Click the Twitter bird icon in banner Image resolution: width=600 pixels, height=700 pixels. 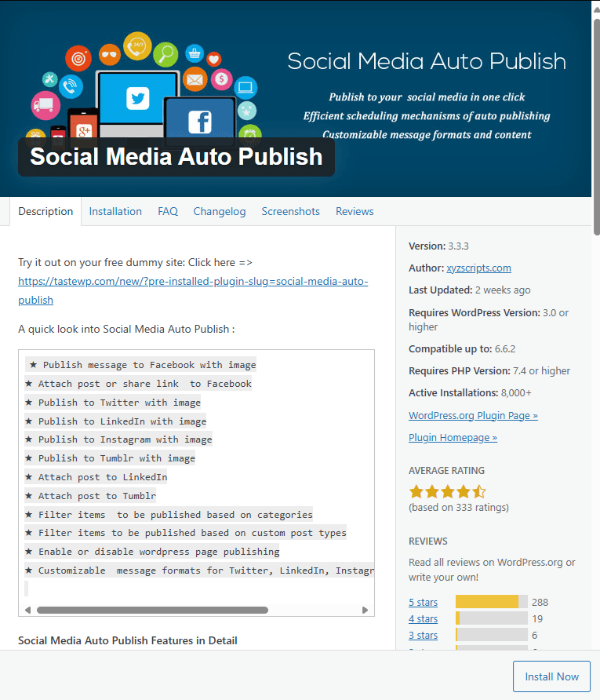[137, 98]
